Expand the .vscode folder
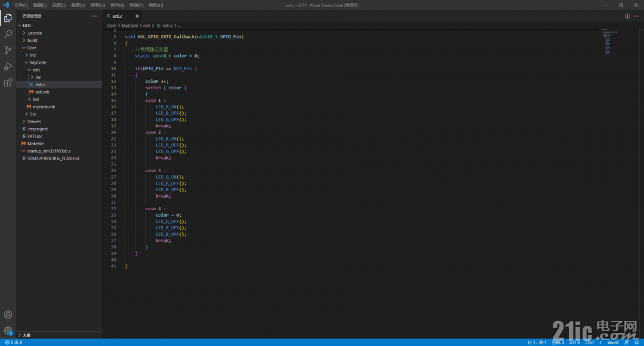Screen dimensions: 644x346 [59, 33]
